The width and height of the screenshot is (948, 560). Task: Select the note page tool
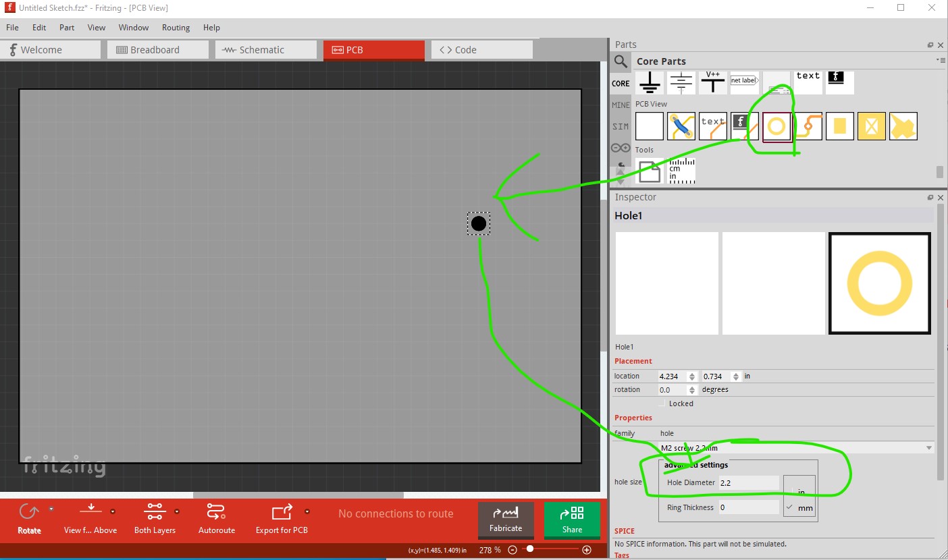[650, 171]
